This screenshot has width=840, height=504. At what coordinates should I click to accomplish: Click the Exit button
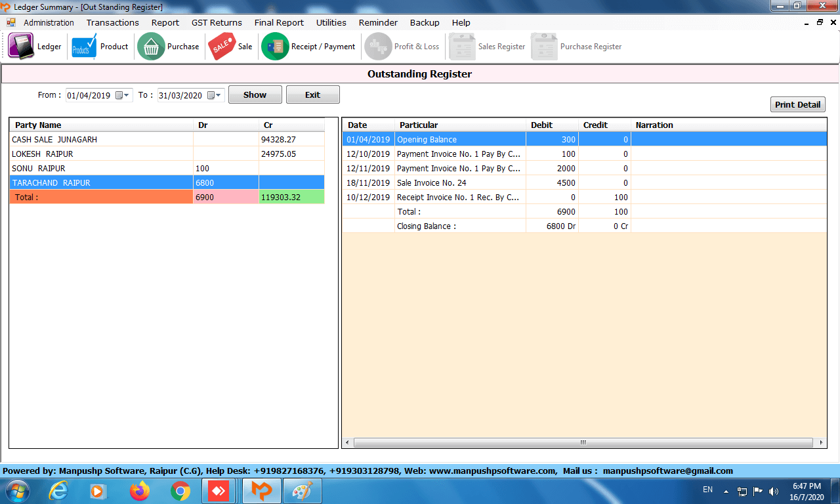(x=313, y=94)
